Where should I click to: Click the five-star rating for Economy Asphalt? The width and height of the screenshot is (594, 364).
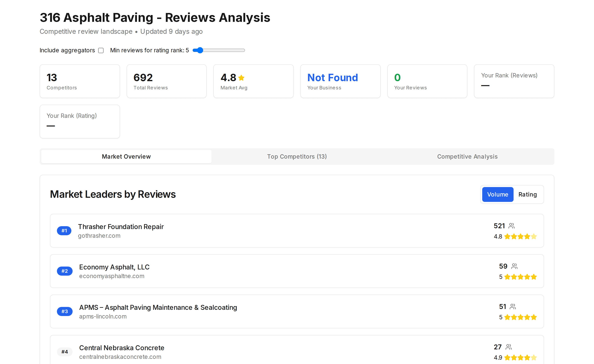(x=521, y=277)
